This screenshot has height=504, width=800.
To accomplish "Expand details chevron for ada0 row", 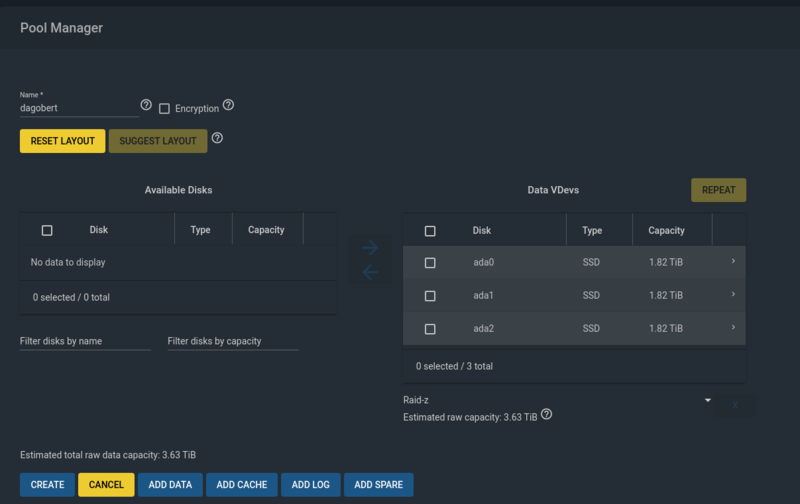I will 733,262.
